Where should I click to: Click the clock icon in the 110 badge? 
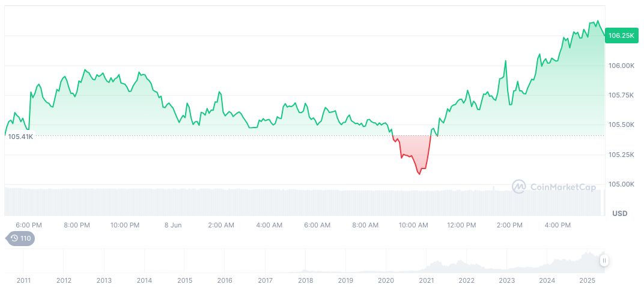14,238
